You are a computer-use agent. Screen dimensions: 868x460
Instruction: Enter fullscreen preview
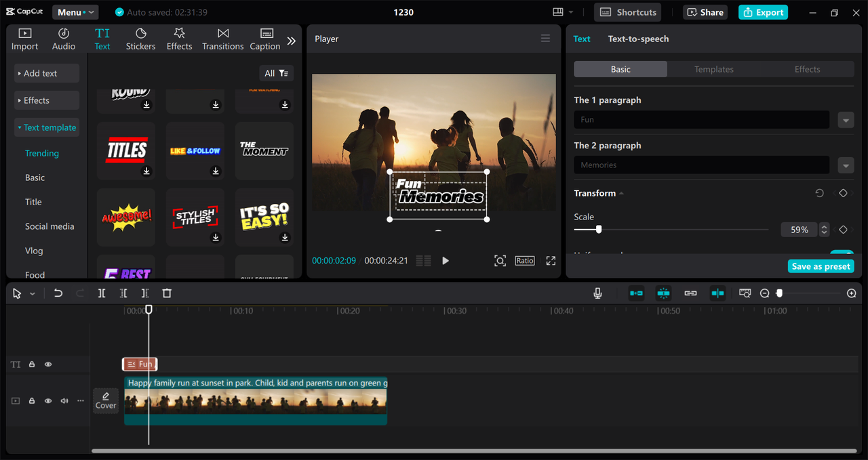551,261
